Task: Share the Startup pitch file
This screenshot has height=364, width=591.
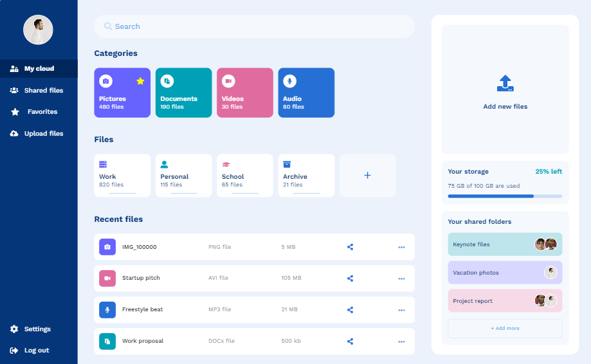Action: pyautogui.click(x=350, y=278)
